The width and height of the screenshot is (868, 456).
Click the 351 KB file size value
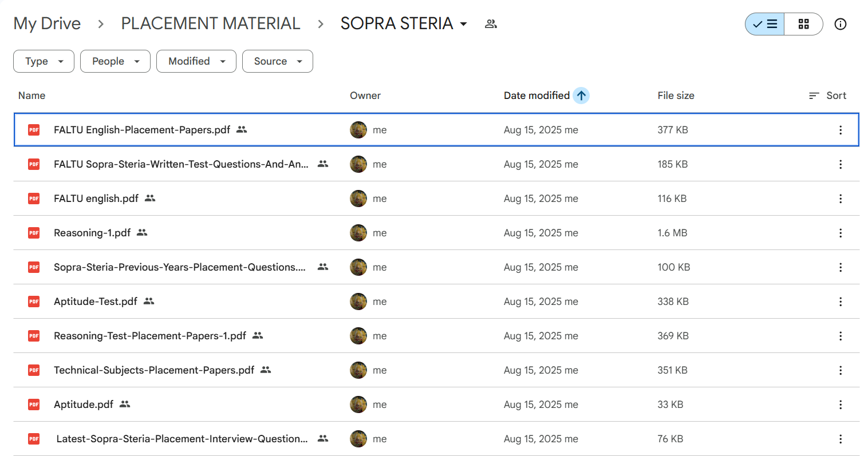[x=672, y=370]
